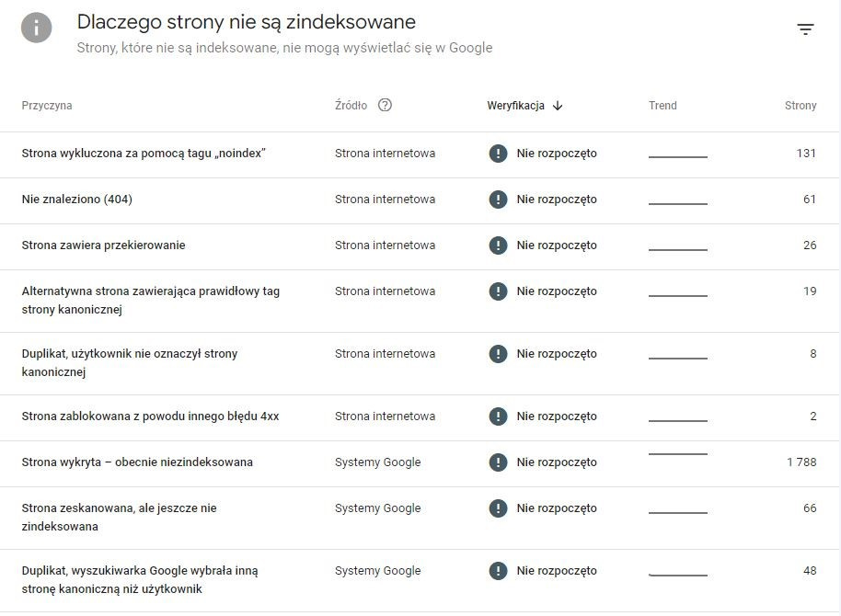Click the trend sparkline in noindex row
Viewport: 841px width, 616px height.
678,156
